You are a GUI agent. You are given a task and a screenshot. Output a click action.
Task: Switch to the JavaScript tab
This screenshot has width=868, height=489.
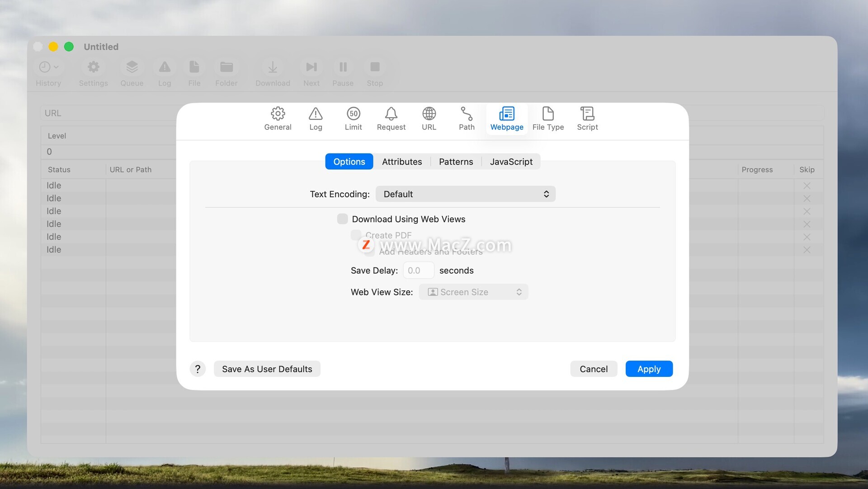pos(511,161)
